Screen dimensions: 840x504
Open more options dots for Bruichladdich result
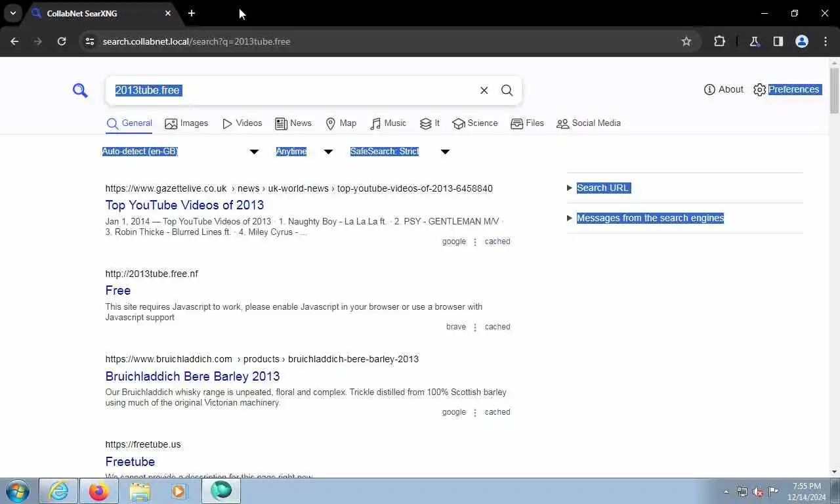pyautogui.click(x=475, y=413)
